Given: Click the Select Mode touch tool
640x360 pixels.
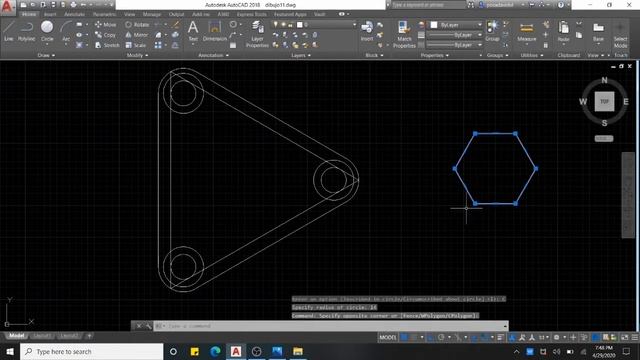Looking at the screenshot, I should tap(620, 35).
